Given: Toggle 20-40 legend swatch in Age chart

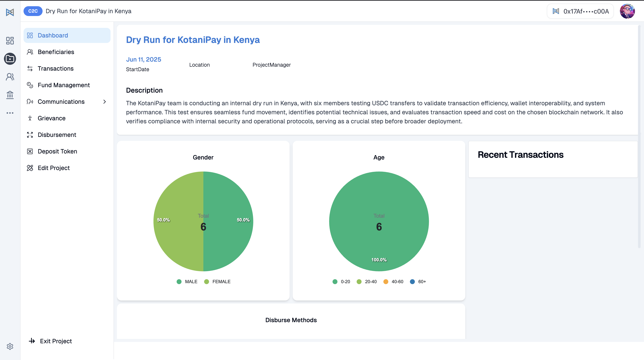Looking at the screenshot, I should pyautogui.click(x=359, y=282).
